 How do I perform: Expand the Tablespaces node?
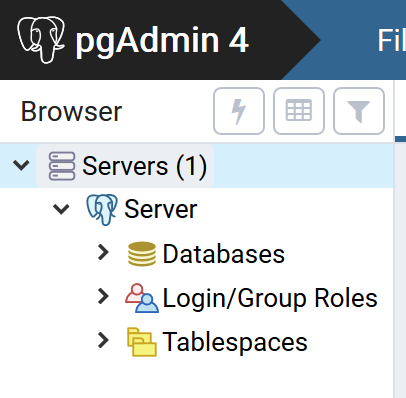(103, 341)
